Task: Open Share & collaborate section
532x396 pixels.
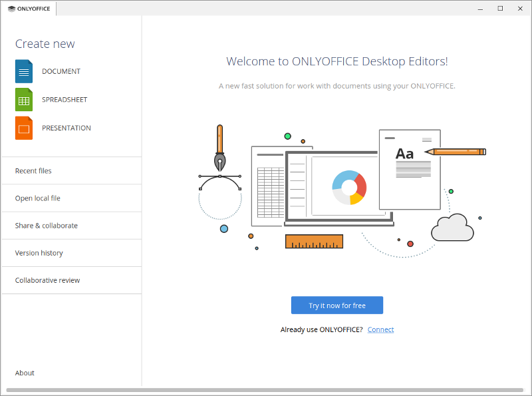Action: pyautogui.click(x=72, y=226)
